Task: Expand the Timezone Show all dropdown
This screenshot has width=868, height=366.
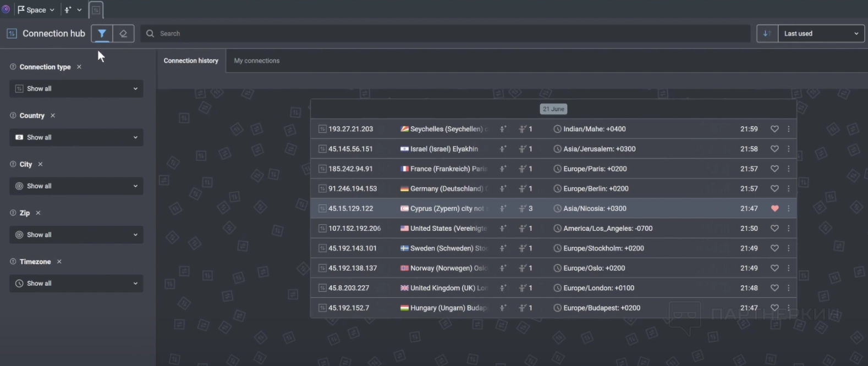Action: click(x=76, y=284)
